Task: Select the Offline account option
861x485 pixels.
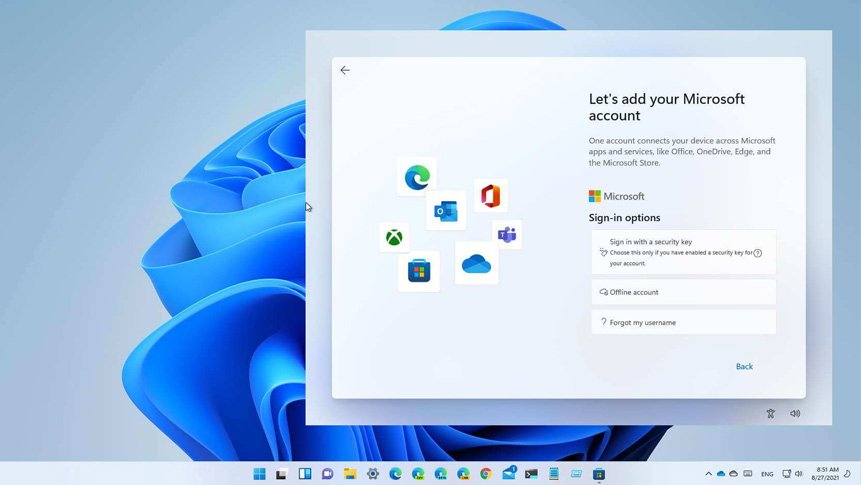Action: coord(683,292)
